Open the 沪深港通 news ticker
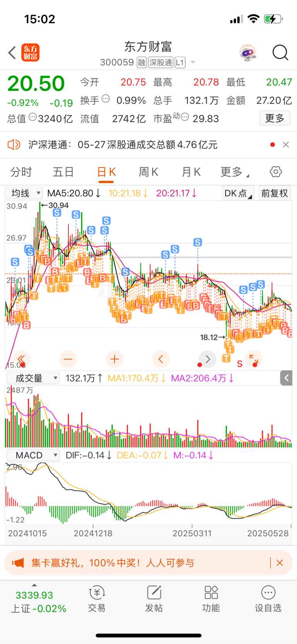 [x=123, y=145]
